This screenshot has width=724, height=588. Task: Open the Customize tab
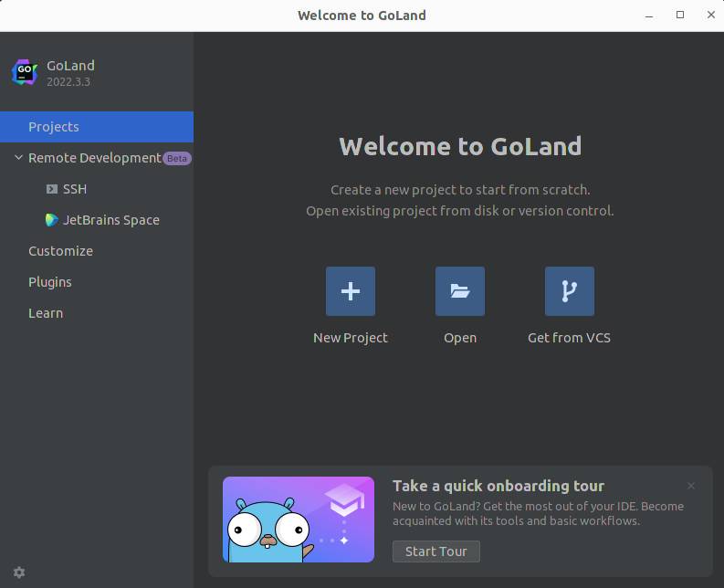[x=97, y=251]
